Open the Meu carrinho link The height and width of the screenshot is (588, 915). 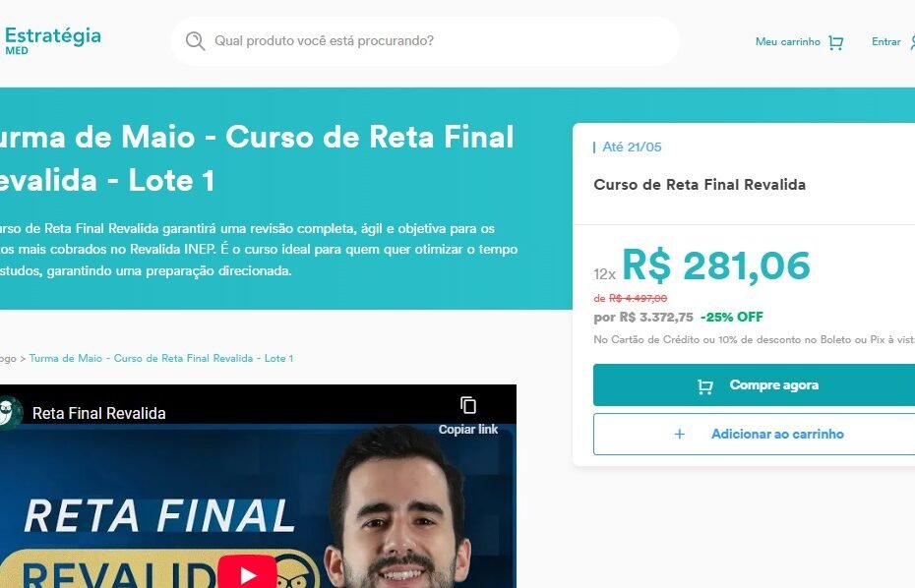pos(788,42)
